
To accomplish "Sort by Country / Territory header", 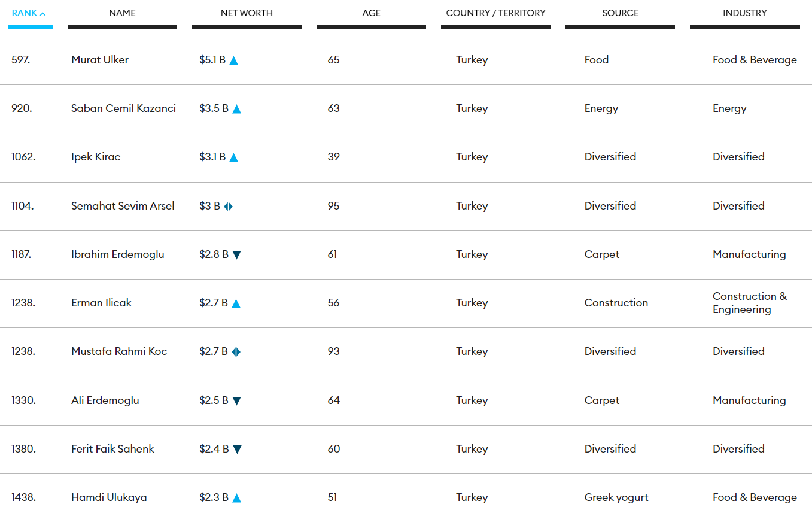I will (x=495, y=13).
